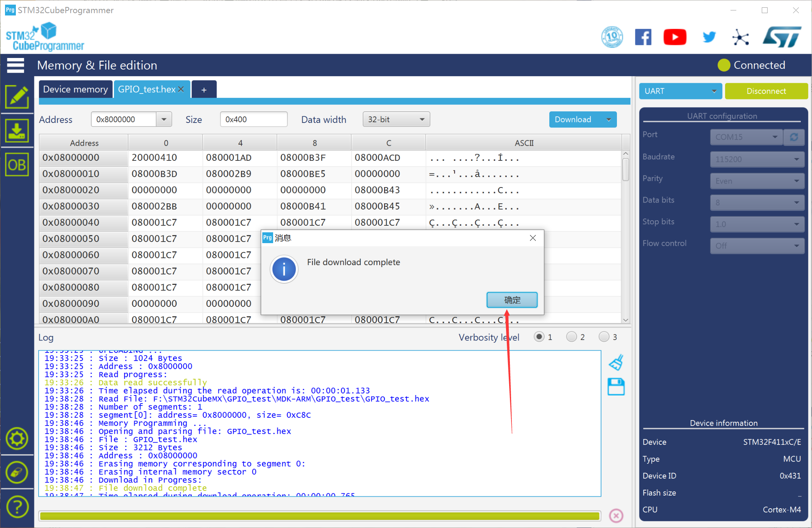The width and height of the screenshot is (812, 528).
Task: Expand the Data width 32-bit dropdown
Action: pos(396,119)
